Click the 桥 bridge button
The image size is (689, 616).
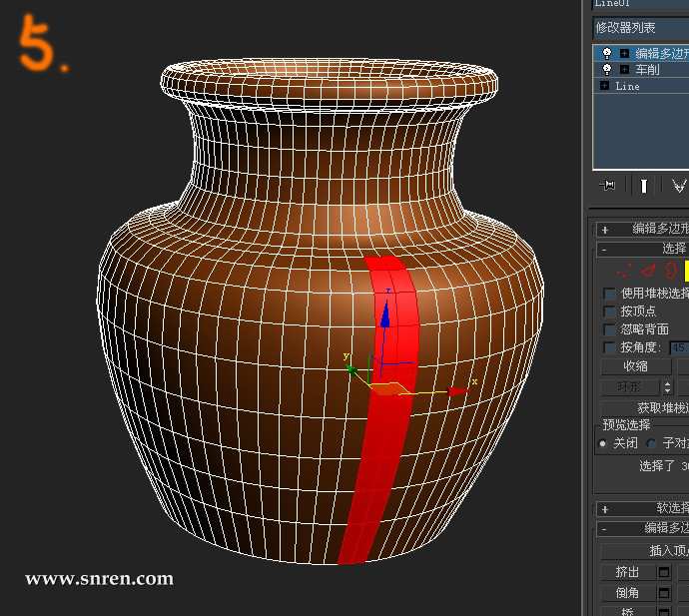point(627,611)
